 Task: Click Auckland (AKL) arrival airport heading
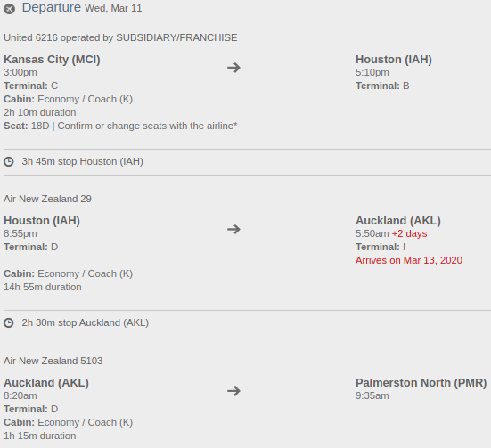398,221
